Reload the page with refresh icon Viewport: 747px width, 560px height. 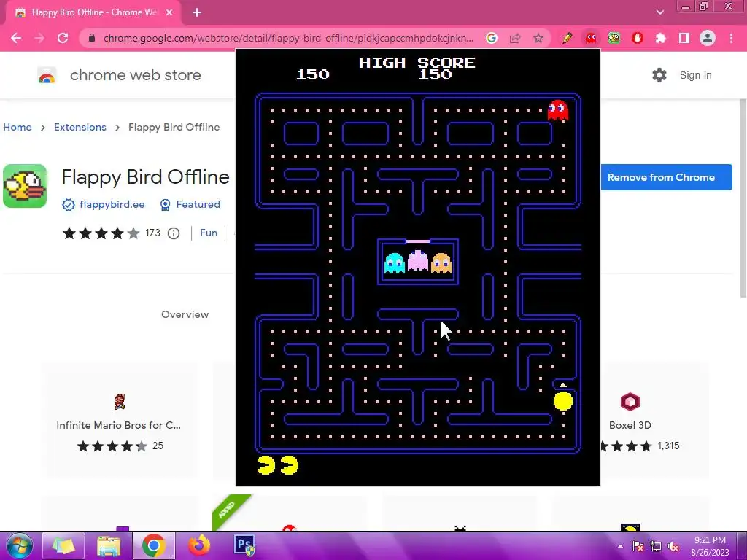63,38
